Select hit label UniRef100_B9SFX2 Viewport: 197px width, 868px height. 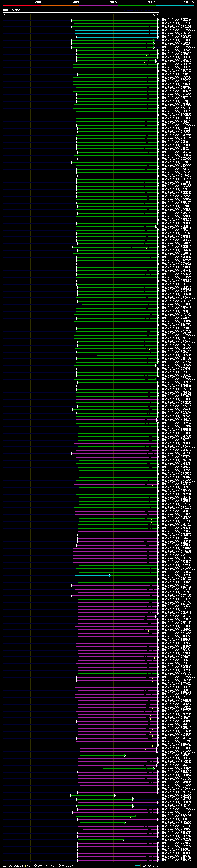click(177, 484)
